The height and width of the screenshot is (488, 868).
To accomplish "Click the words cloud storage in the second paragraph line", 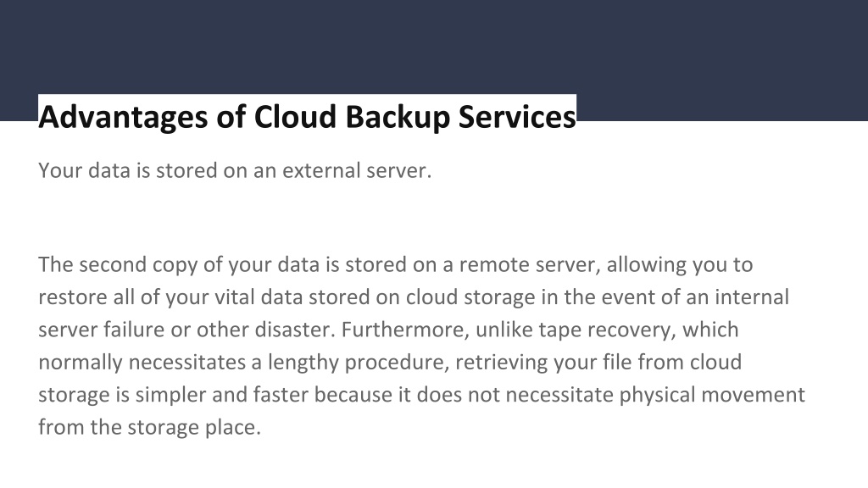I will [x=470, y=297].
